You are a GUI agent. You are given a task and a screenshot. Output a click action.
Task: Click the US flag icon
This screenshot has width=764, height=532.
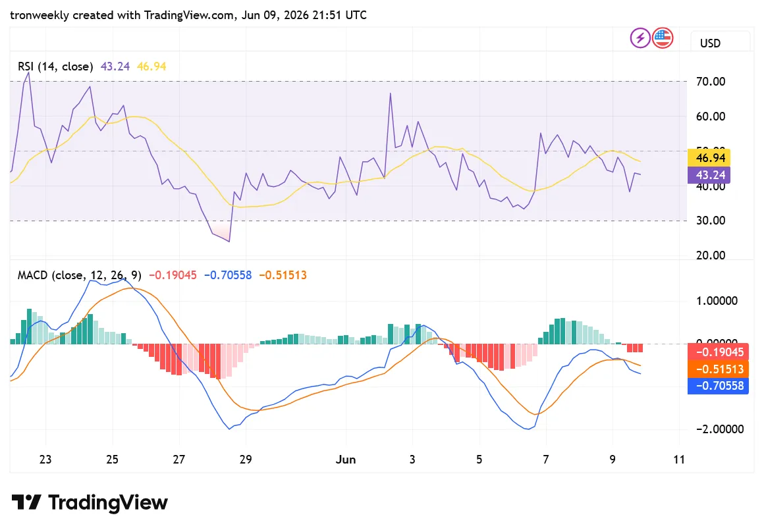(x=663, y=38)
